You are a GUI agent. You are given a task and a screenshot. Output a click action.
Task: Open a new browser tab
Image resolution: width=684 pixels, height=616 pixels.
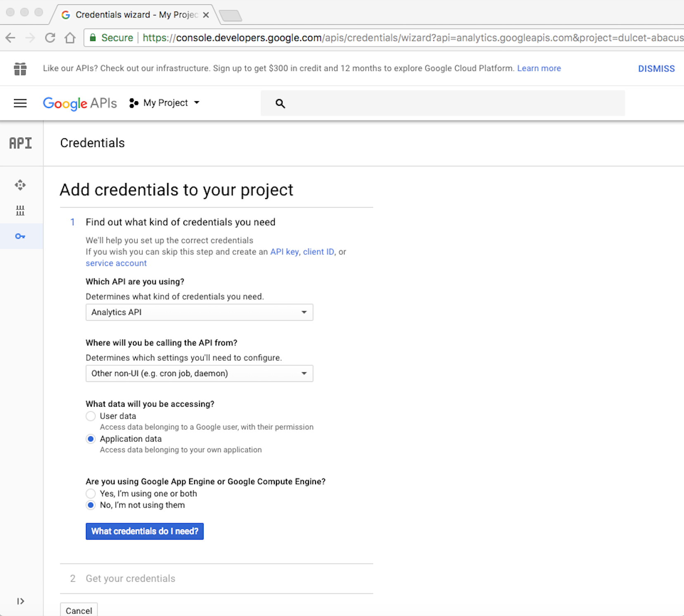[230, 16]
